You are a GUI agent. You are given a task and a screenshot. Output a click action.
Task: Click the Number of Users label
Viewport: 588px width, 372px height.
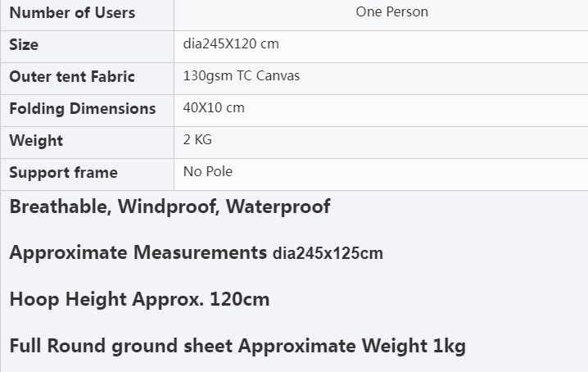(72, 13)
